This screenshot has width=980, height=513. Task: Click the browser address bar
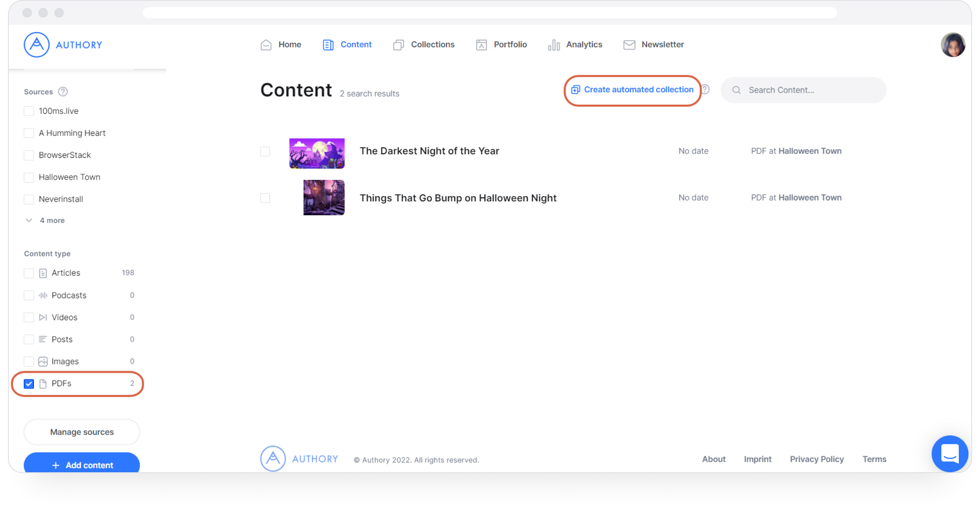click(x=490, y=13)
